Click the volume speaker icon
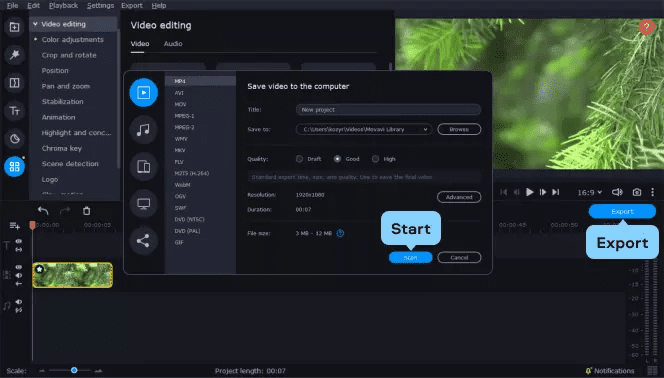The height and width of the screenshot is (378, 664). (x=617, y=192)
